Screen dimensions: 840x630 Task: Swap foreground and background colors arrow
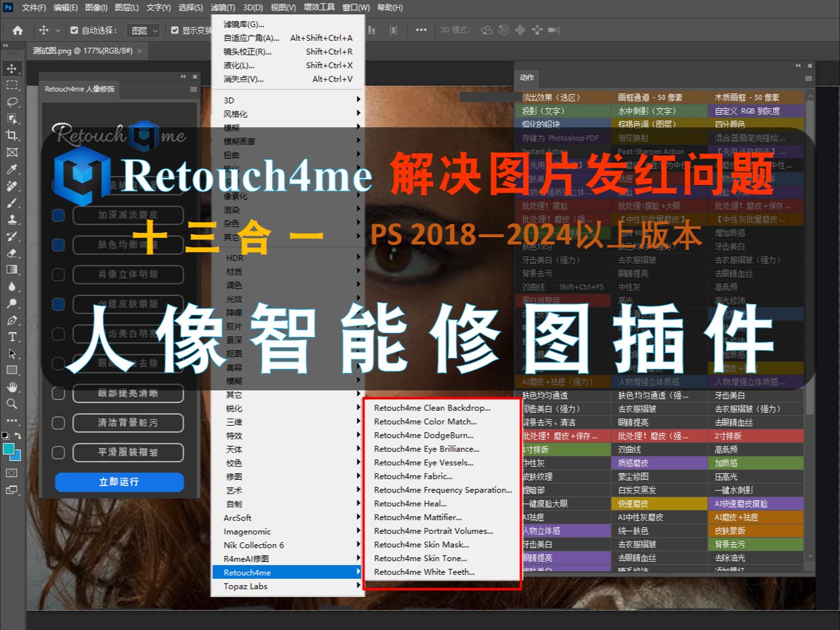[x=18, y=436]
